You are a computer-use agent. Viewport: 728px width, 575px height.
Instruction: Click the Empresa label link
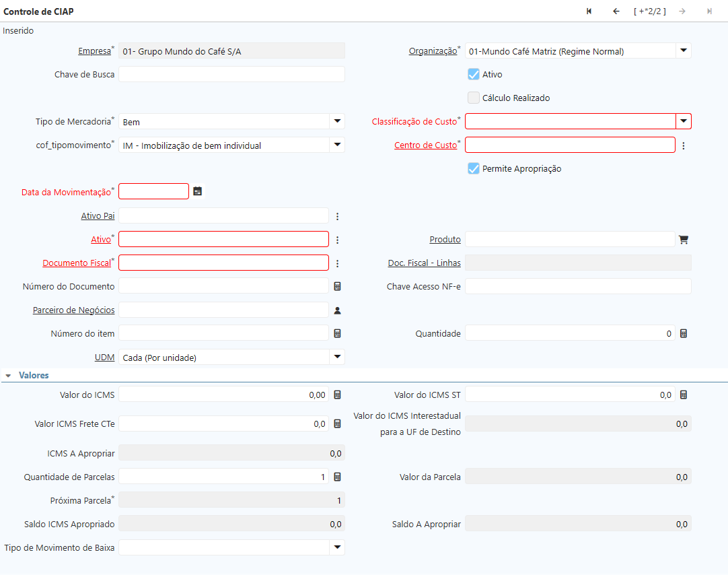(x=94, y=51)
